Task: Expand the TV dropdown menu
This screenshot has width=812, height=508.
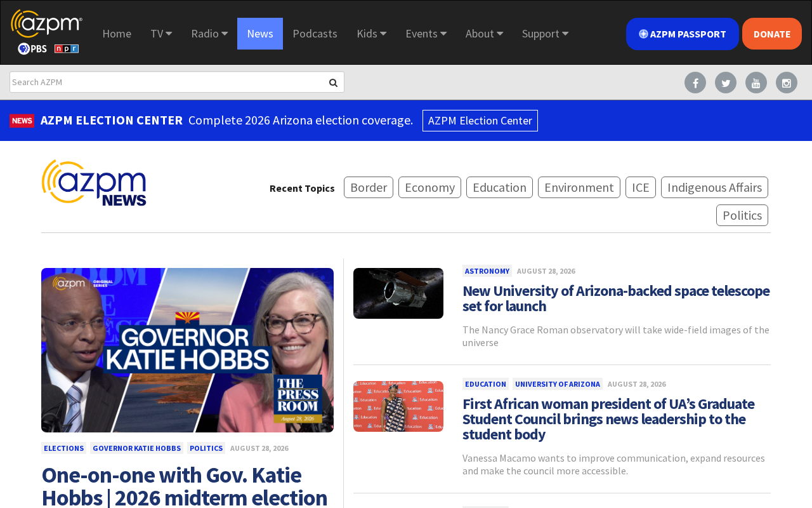Action: (161, 34)
